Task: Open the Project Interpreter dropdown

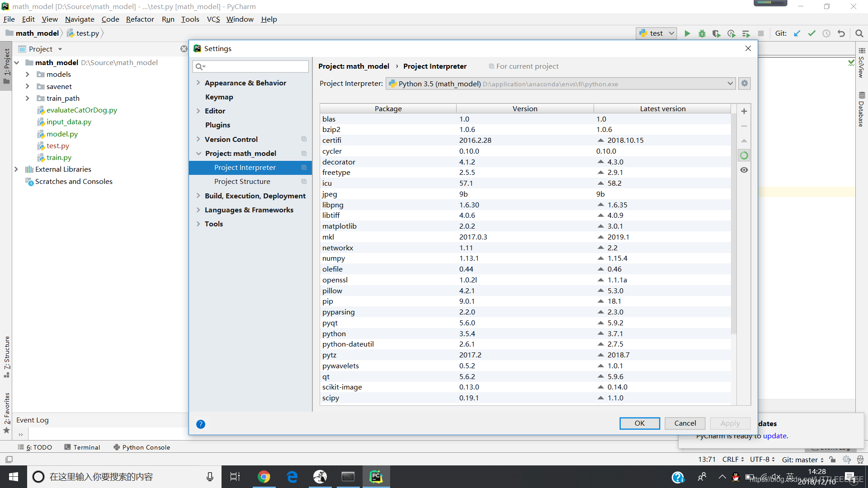Action: pos(561,84)
